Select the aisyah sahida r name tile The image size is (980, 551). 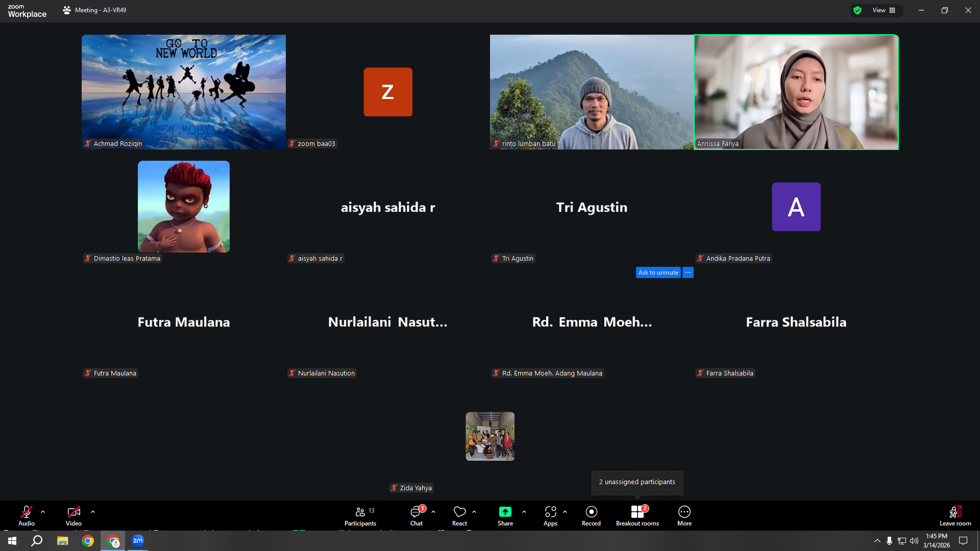(388, 207)
